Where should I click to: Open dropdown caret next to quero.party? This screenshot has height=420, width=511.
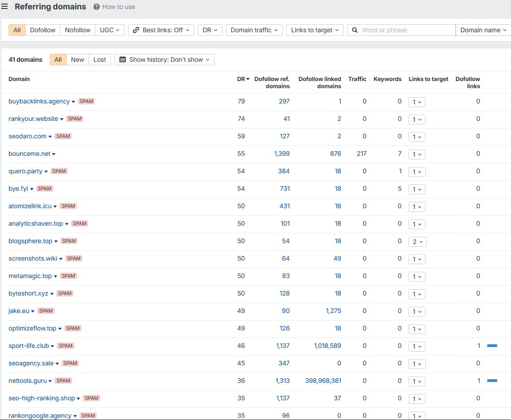46,172
